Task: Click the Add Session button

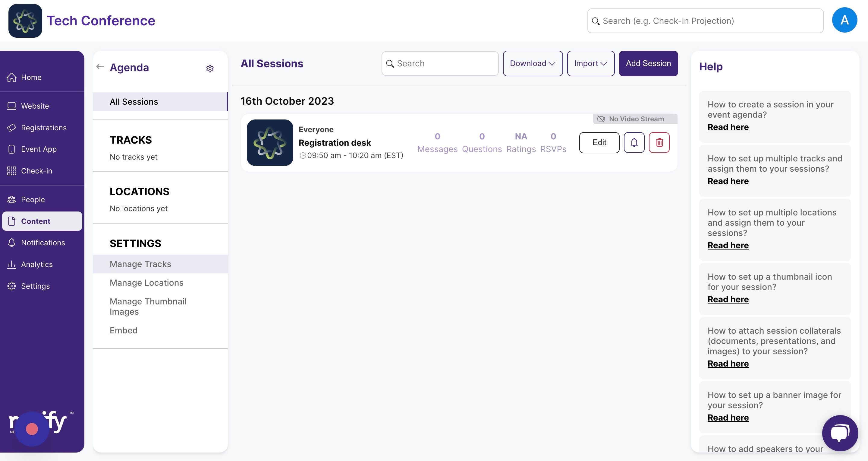Action: click(648, 63)
